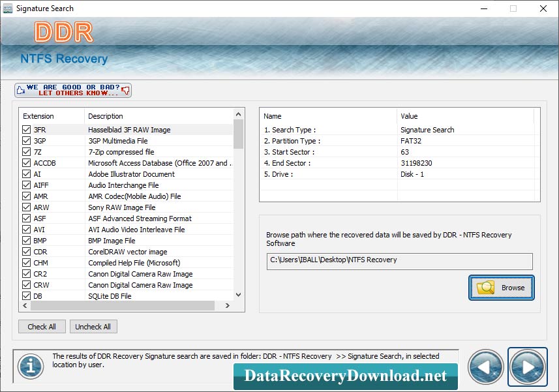Select 'BMP Image File' description
Image resolution: width=559 pixels, height=392 pixels.
pos(112,241)
